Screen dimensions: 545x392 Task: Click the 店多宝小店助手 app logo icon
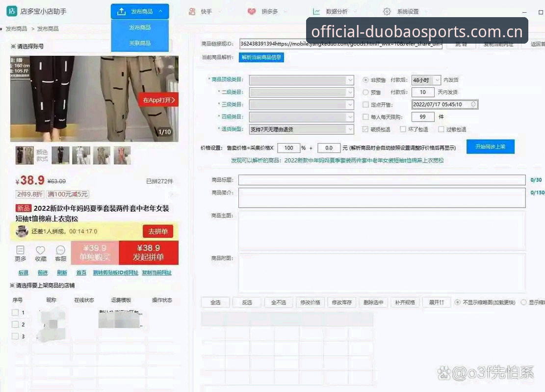click(x=12, y=11)
